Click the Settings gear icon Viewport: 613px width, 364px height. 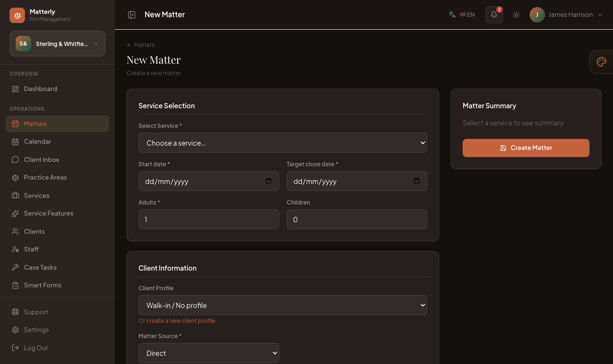tap(15, 330)
